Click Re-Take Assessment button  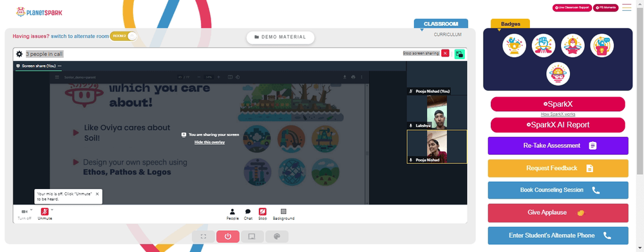point(558,145)
